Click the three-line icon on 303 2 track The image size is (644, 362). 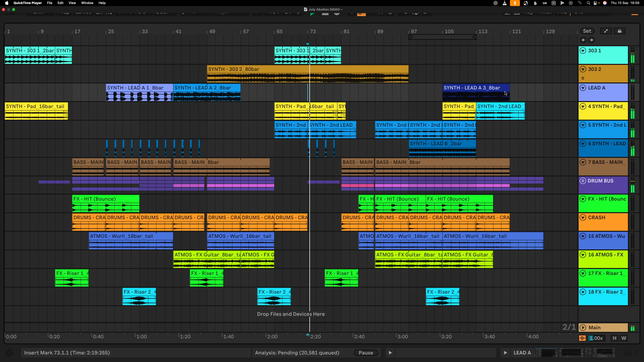tap(583, 78)
